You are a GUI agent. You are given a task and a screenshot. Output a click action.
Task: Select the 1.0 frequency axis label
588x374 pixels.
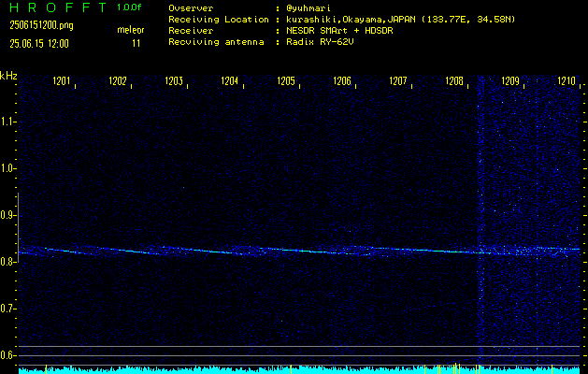7,168
